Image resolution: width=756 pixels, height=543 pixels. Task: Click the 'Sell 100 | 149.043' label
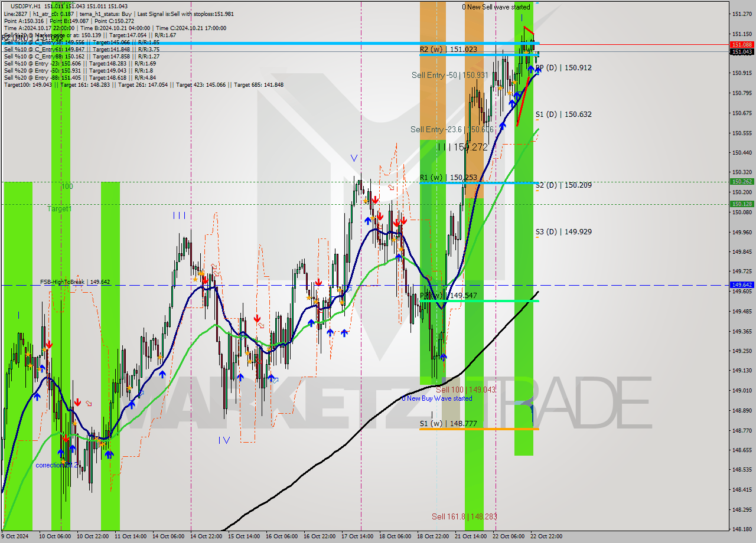tap(465, 390)
